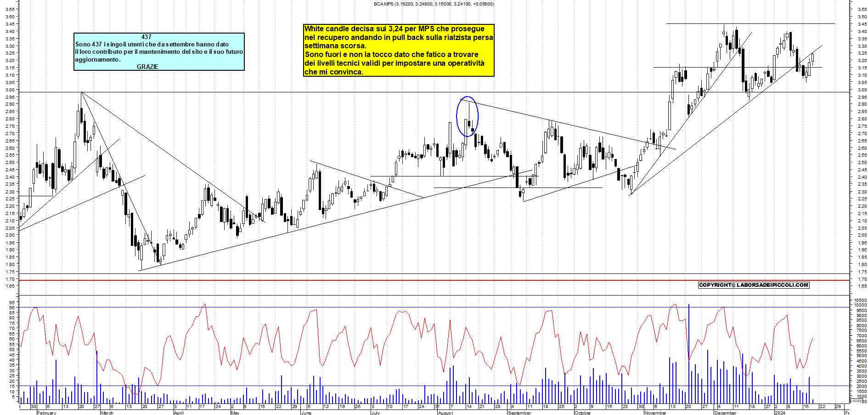Select the yellow 'White candle decisa' annotation box

coord(399,50)
